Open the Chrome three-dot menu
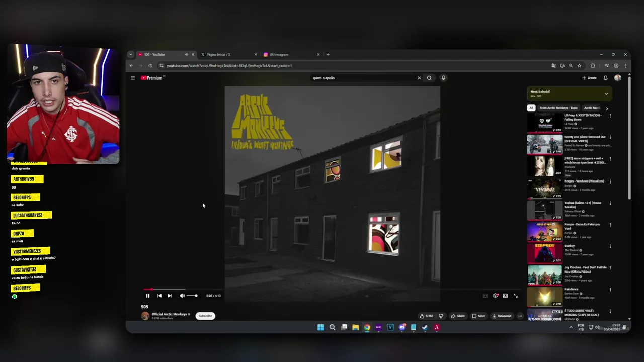Image resolution: width=644 pixels, height=362 pixels. pos(625,66)
